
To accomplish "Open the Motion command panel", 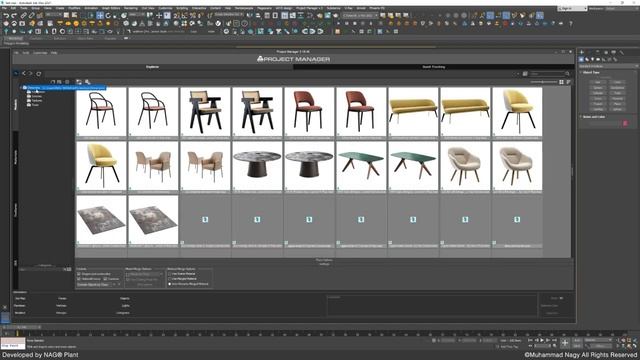I will tap(606, 52).
